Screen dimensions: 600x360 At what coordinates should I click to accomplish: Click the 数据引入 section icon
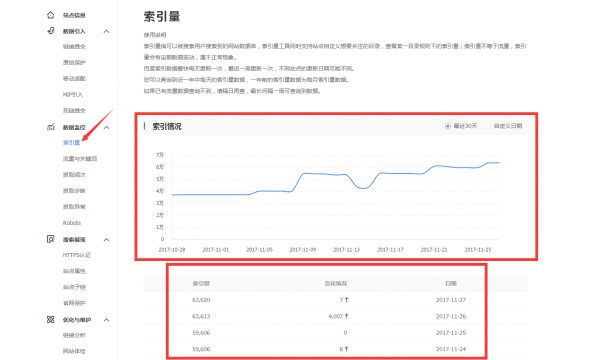point(51,31)
